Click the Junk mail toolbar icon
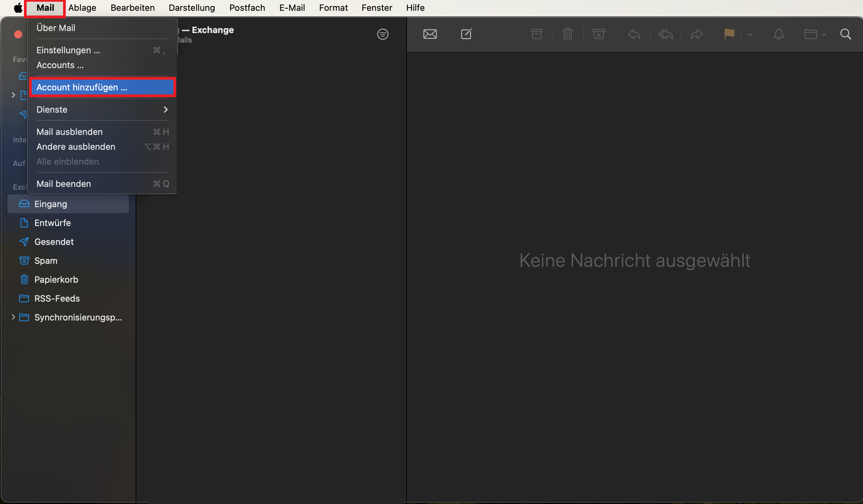 coord(598,34)
